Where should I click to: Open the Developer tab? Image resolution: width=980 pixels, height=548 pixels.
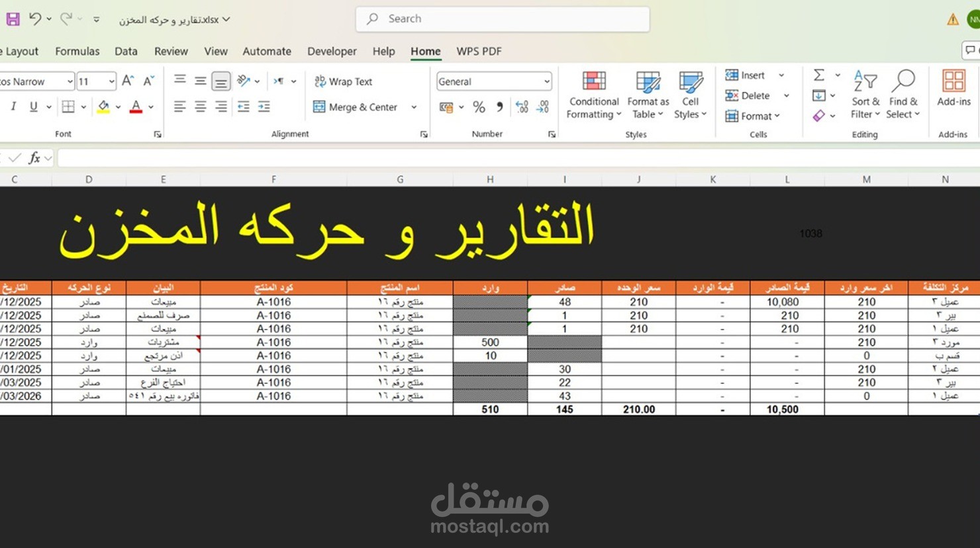332,51
